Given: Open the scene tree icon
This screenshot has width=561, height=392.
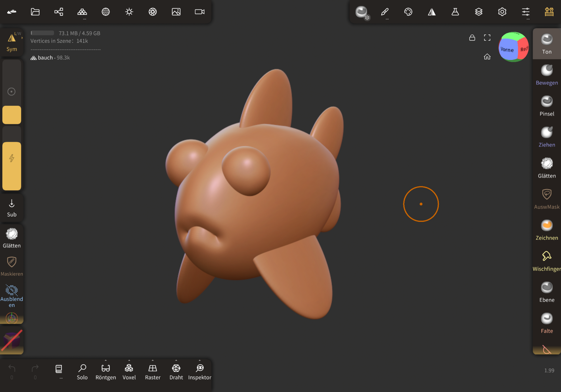Looking at the screenshot, I should point(59,12).
